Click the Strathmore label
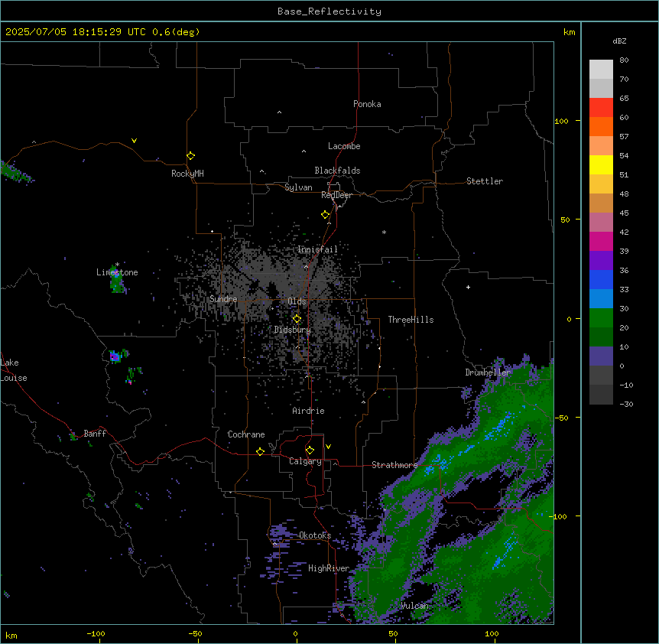The image size is (659, 644). [x=394, y=465]
